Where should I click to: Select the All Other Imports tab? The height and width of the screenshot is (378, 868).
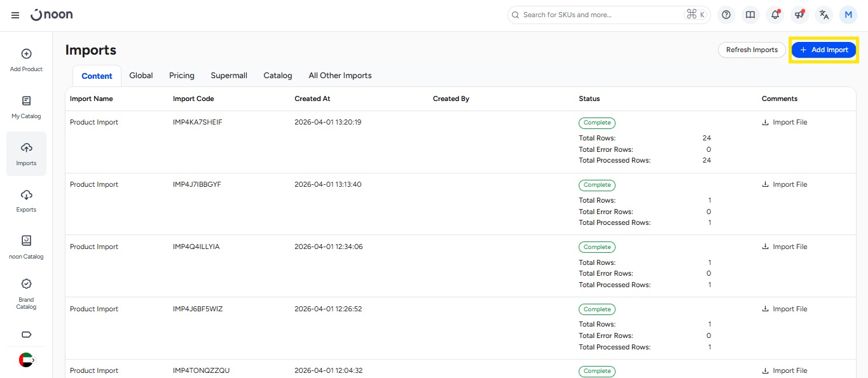(340, 76)
